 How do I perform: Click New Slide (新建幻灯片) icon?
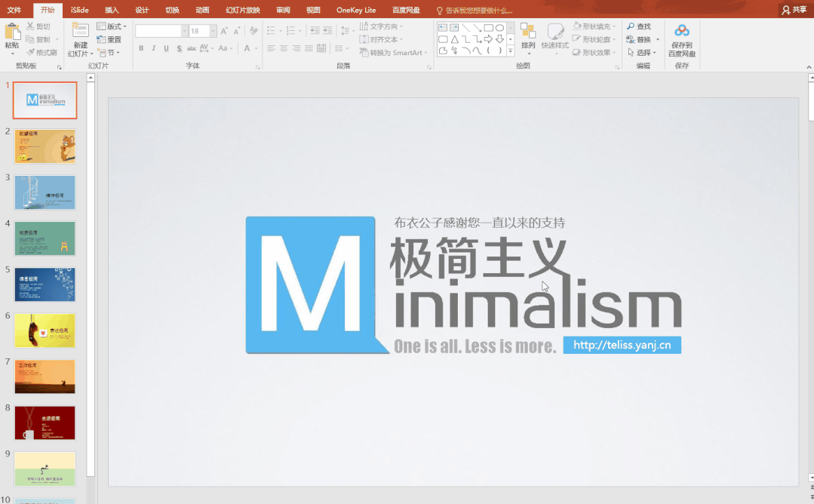point(80,31)
